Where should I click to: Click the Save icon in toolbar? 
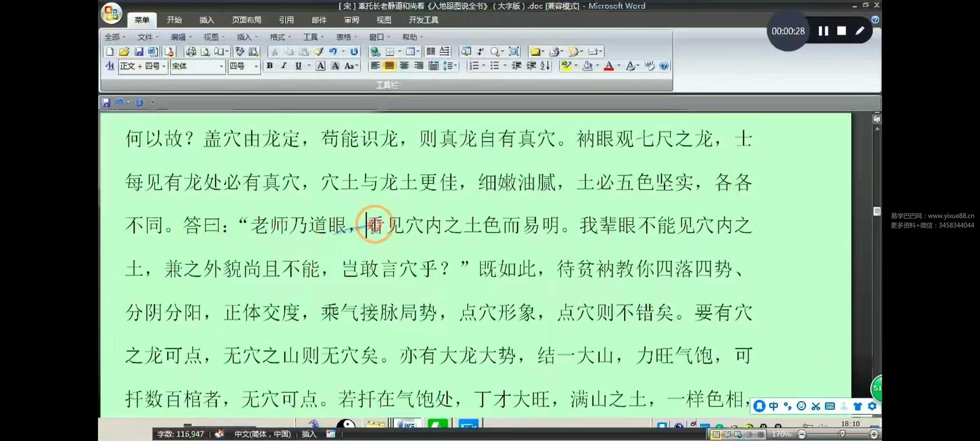139,51
